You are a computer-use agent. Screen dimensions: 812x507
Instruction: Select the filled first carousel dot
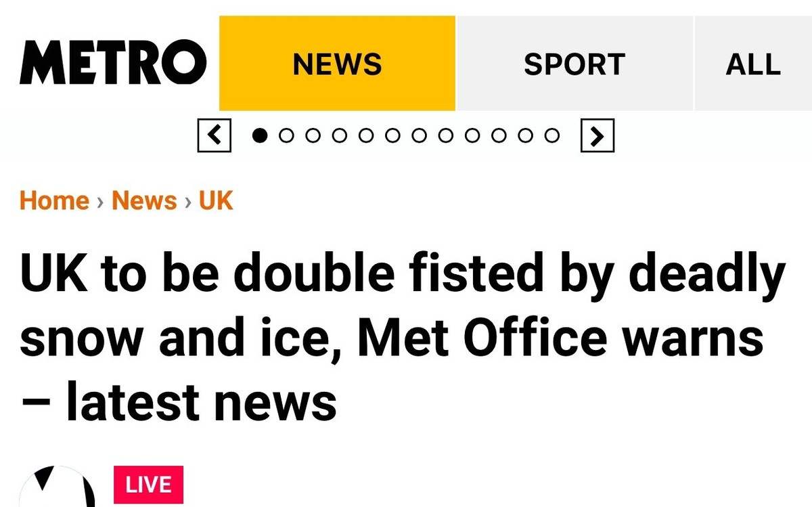260,136
